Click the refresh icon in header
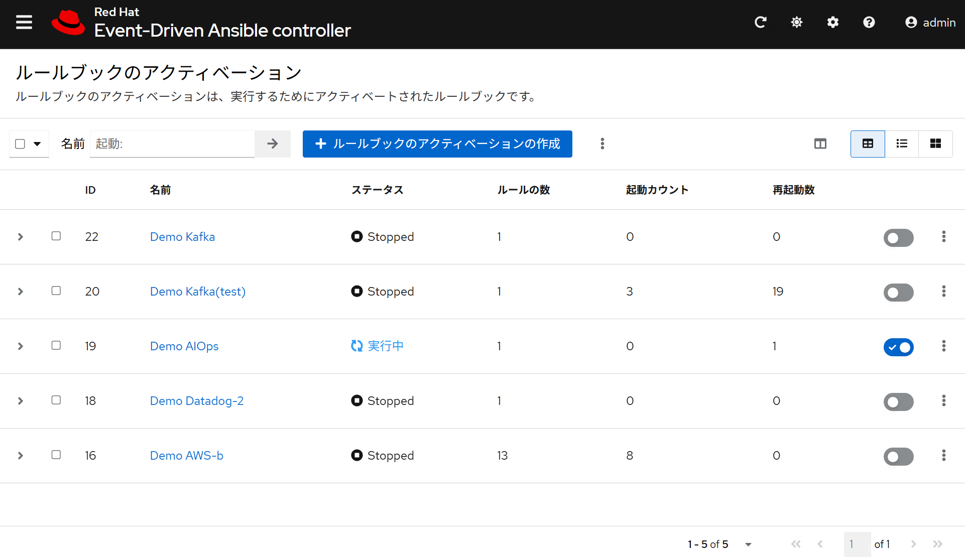 tap(760, 22)
